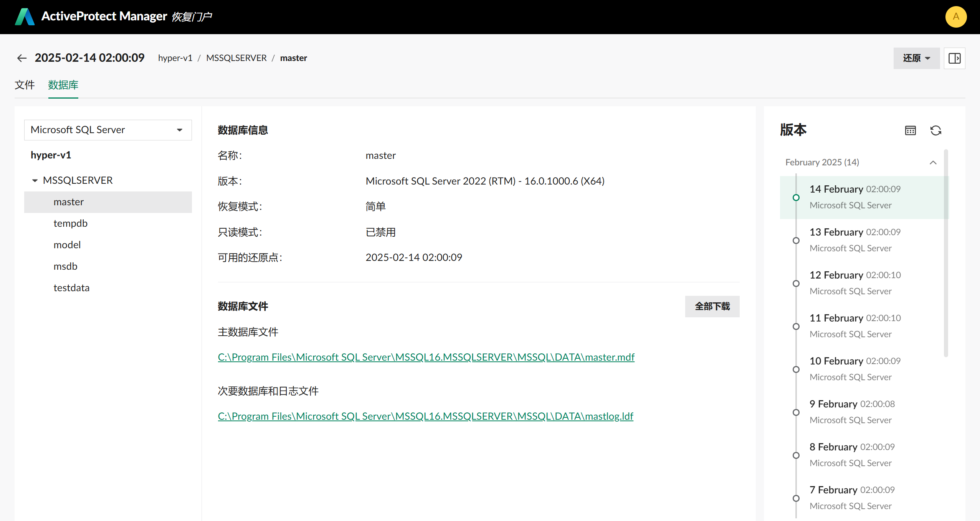The height and width of the screenshot is (521, 980).
Task: Click the 数据库文件 heading
Action: click(243, 306)
